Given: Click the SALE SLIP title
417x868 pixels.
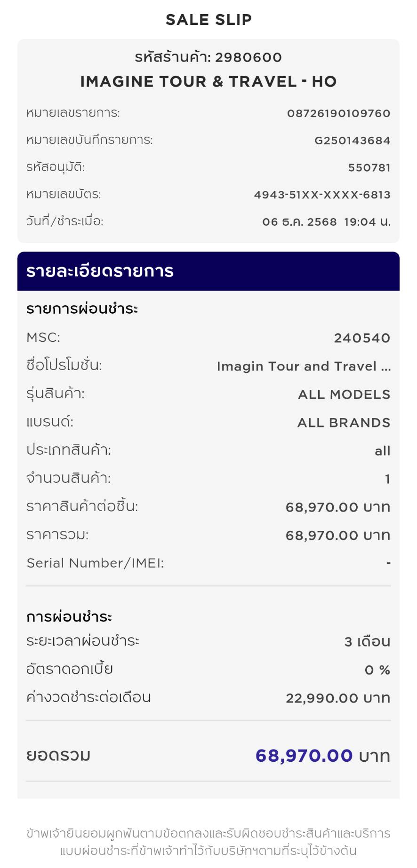Looking at the screenshot, I should tap(208, 20).
